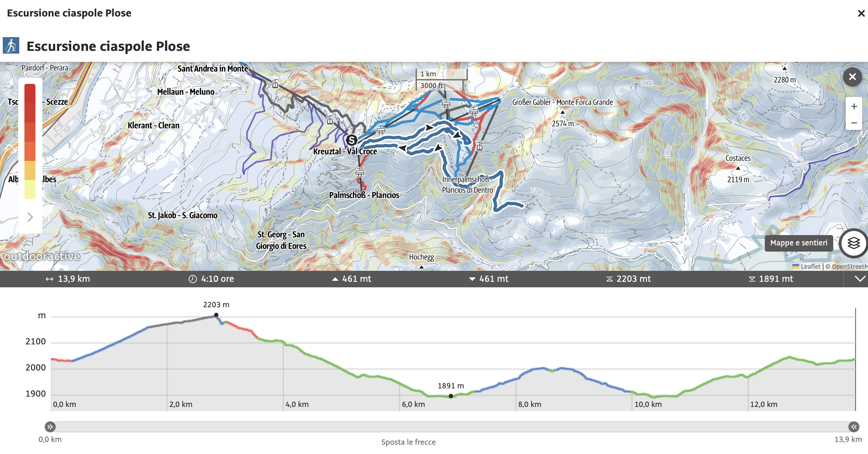Click the descent 461 mt stat

(x=489, y=279)
